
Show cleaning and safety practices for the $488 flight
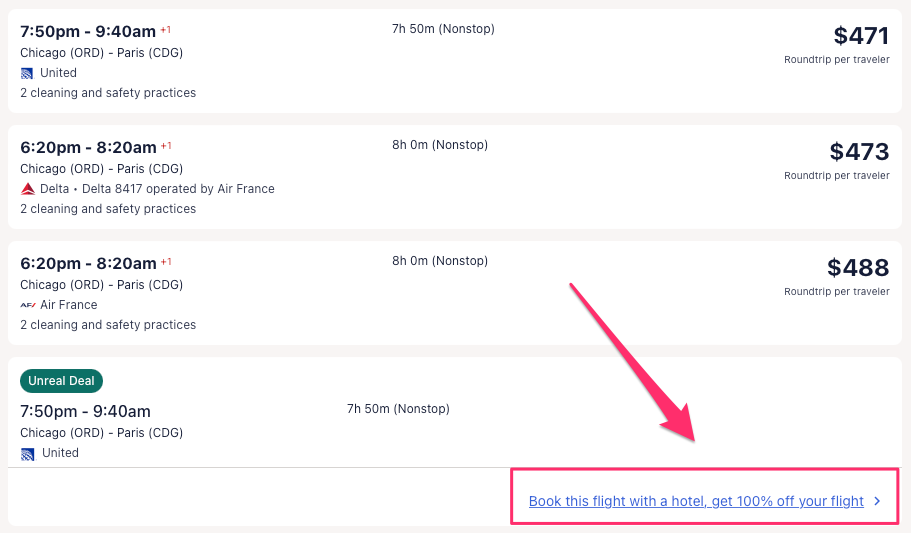point(108,325)
